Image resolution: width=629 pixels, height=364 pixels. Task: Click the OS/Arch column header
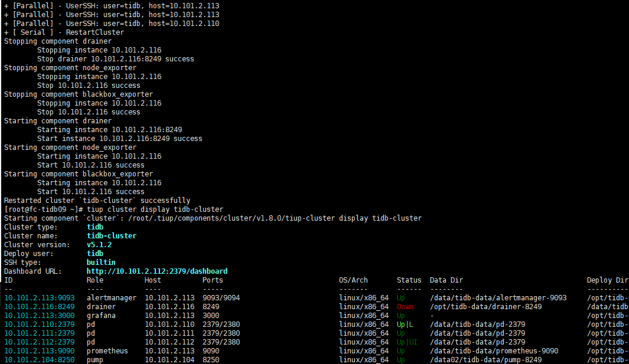[353, 280]
